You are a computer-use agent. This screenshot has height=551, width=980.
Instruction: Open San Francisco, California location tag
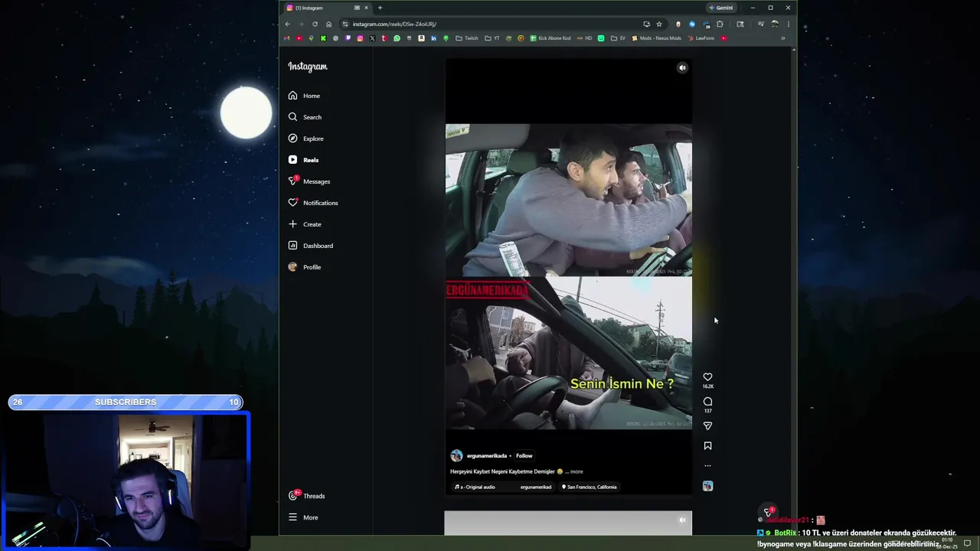[590, 487]
